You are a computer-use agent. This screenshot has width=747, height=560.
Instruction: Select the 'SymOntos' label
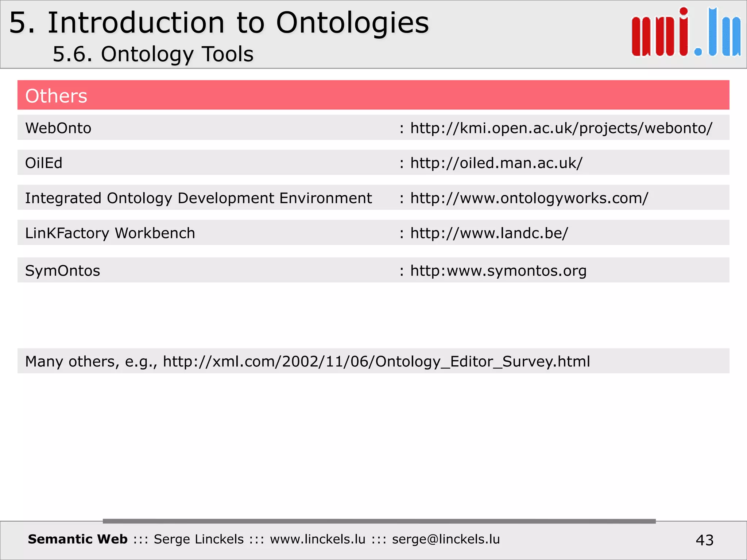click(62, 271)
